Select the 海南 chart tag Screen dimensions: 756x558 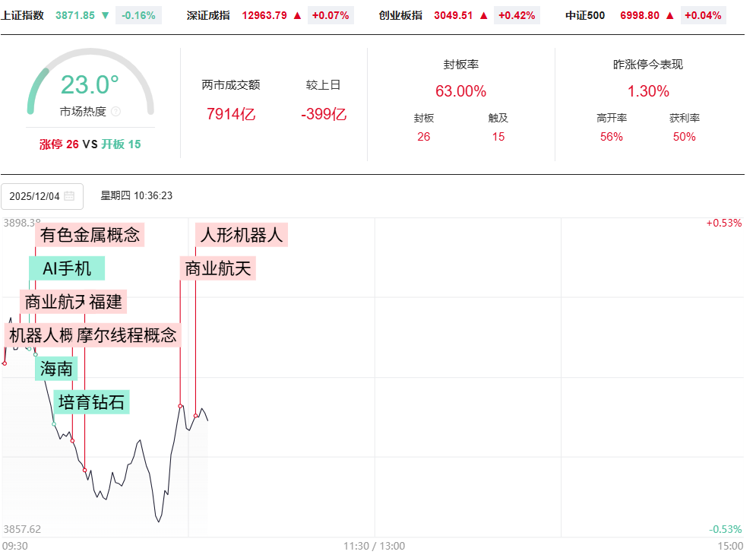pos(56,369)
